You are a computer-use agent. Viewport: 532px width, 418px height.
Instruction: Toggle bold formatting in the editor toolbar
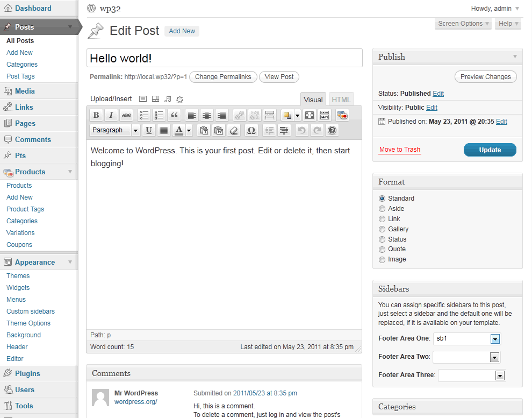click(96, 115)
